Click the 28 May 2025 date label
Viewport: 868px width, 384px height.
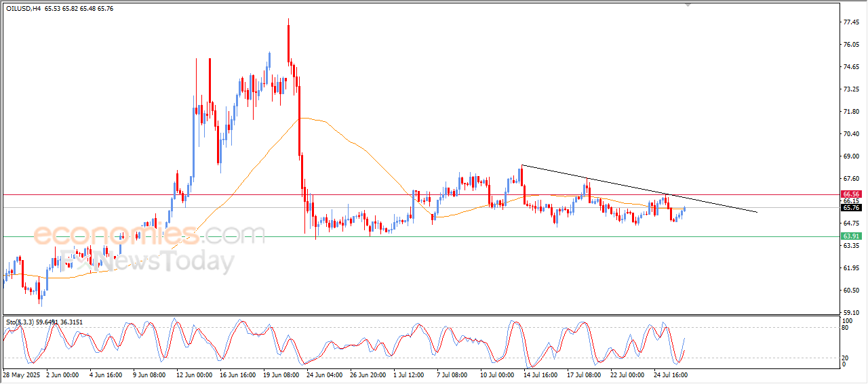[x=22, y=375]
